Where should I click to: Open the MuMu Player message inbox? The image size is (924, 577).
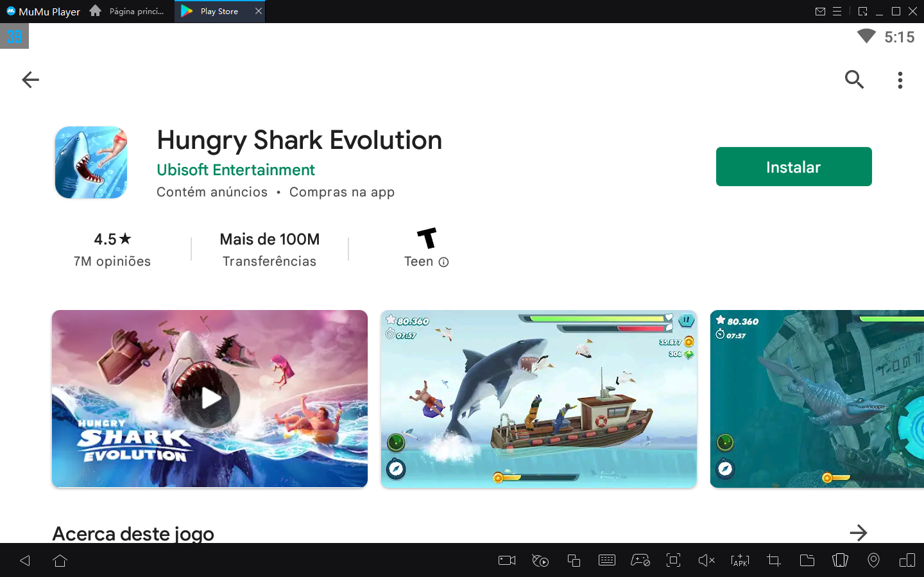(821, 11)
